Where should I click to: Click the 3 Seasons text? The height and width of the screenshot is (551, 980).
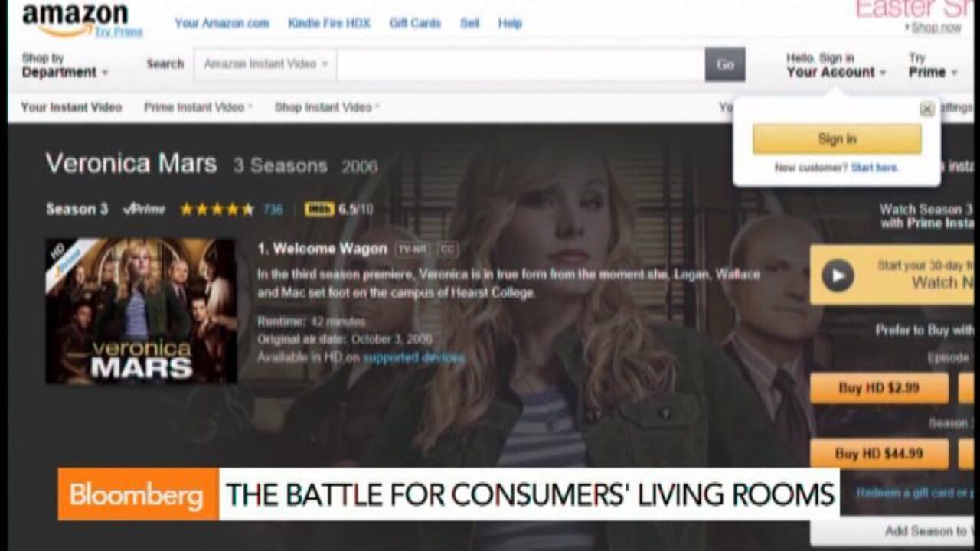coord(280,166)
